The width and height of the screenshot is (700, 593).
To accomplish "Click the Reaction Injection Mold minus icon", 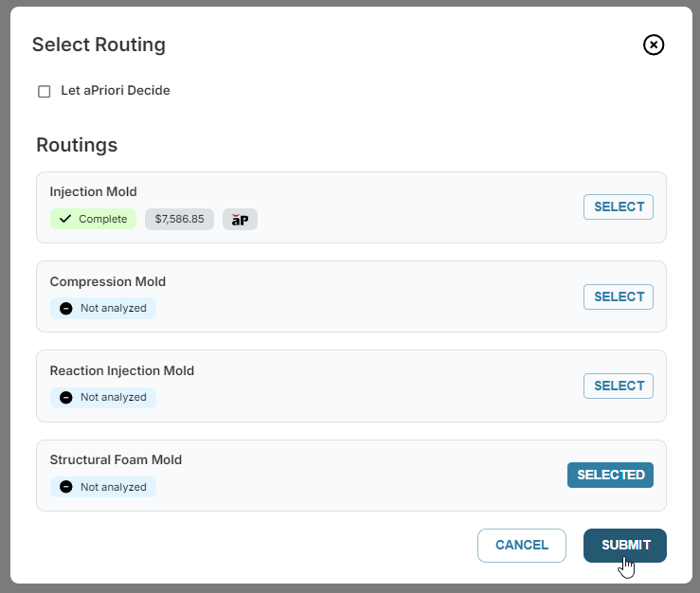I will [66, 398].
